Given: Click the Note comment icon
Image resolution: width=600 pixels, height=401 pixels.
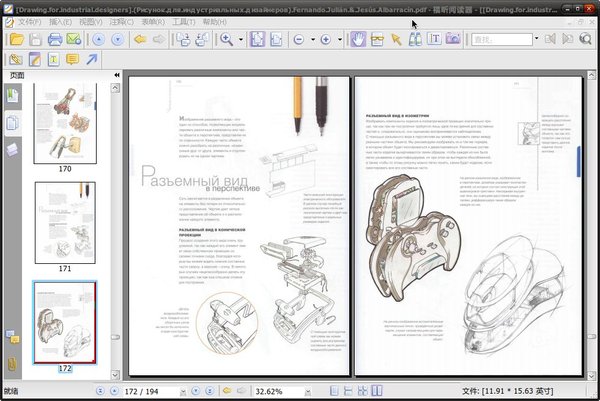Looking at the screenshot, I should tap(72, 60).
